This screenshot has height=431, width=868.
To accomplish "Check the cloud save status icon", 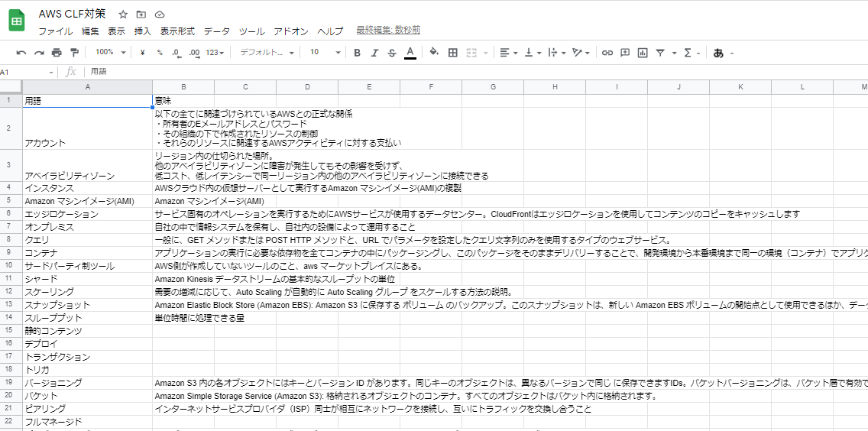I will pos(160,14).
